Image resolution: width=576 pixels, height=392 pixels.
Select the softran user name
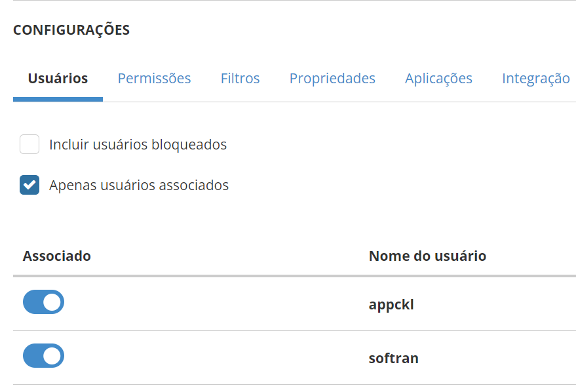[x=393, y=359]
